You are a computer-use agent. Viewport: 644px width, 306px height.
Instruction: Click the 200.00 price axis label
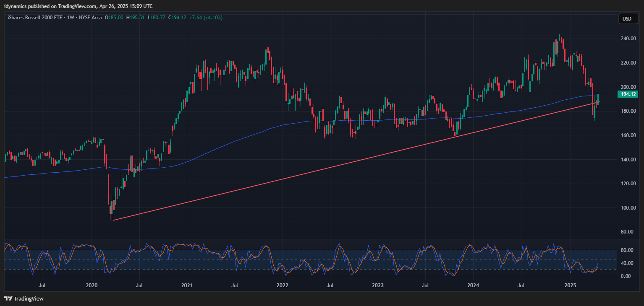(628, 87)
